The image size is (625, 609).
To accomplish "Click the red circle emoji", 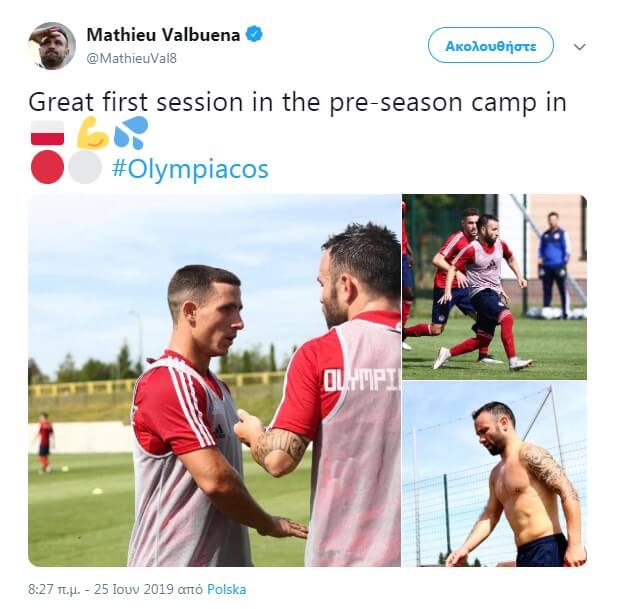I will 47,167.
